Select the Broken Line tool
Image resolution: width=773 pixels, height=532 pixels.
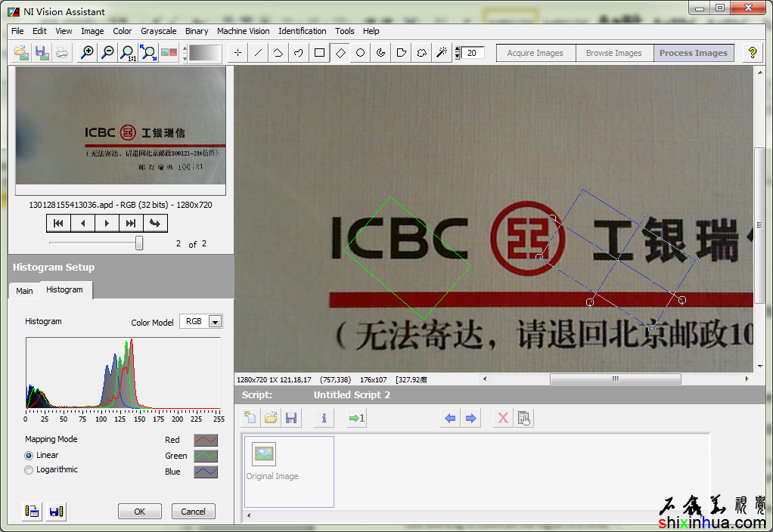point(278,53)
